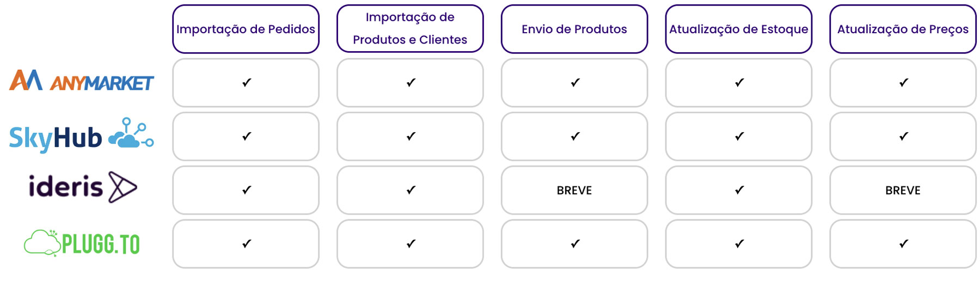Viewport: 980px width, 288px height.
Task: Click the PLUGG.TO logo
Action: tap(82, 243)
